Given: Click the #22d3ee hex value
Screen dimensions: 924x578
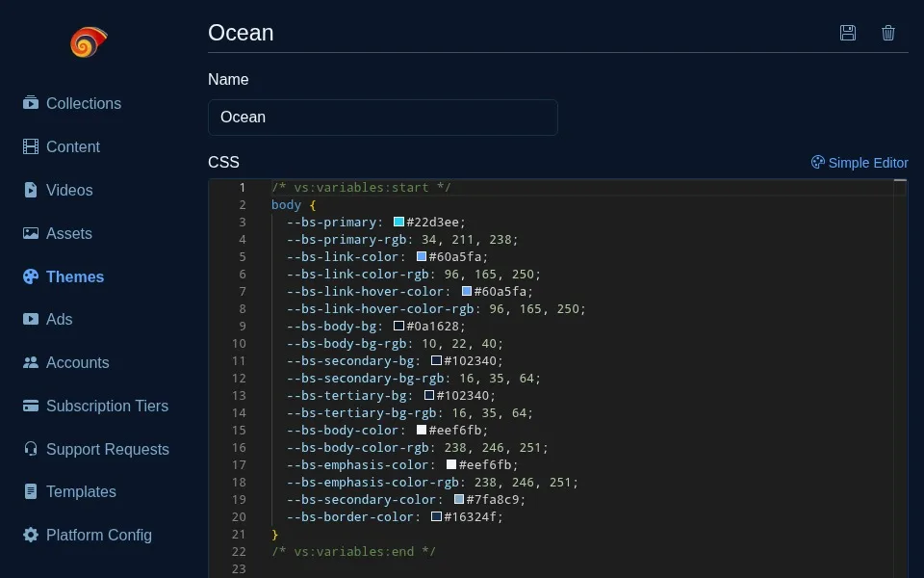Looking at the screenshot, I should (x=432, y=223).
